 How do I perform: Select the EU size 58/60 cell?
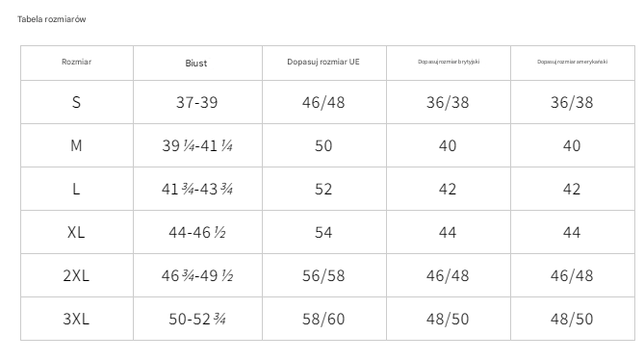pyautogui.click(x=324, y=319)
